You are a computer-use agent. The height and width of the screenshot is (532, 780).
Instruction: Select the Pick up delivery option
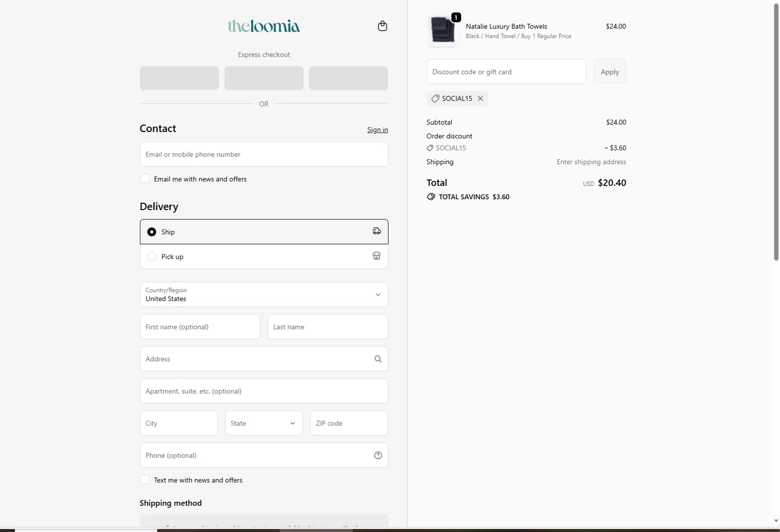click(x=264, y=256)
